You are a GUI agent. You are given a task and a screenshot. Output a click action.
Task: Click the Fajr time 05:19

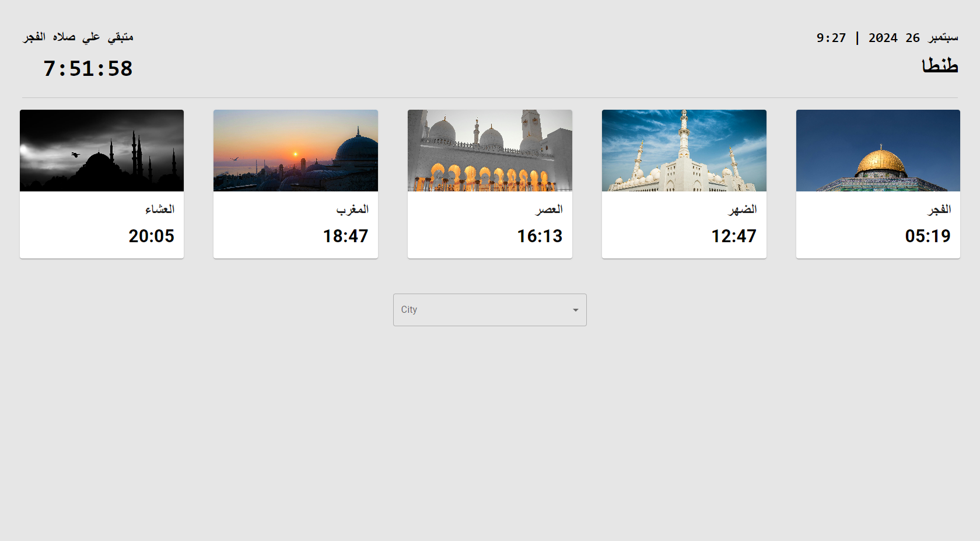[x=928, y=236]
